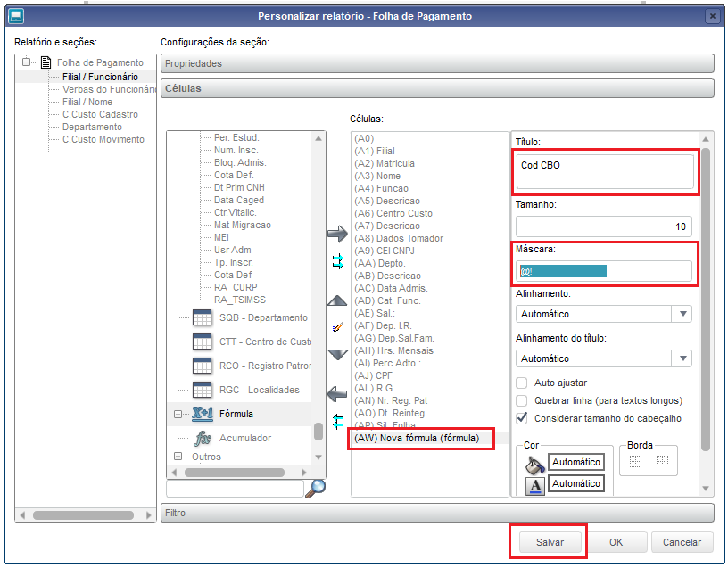Click the Salvar button
Viewport: 728px width, 568px height.
(550, 542)
